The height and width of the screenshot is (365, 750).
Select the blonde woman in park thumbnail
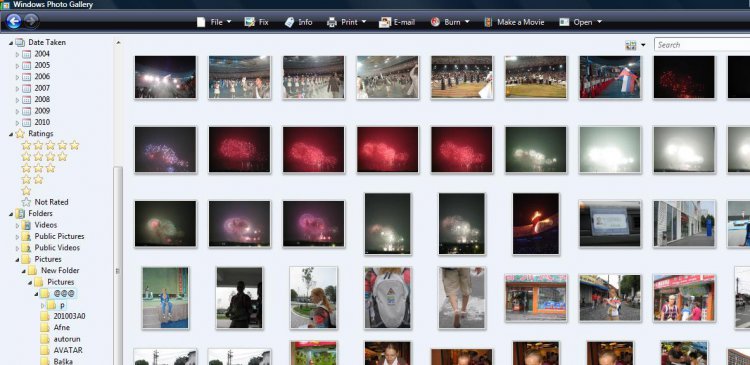click(x=313, y=298)
